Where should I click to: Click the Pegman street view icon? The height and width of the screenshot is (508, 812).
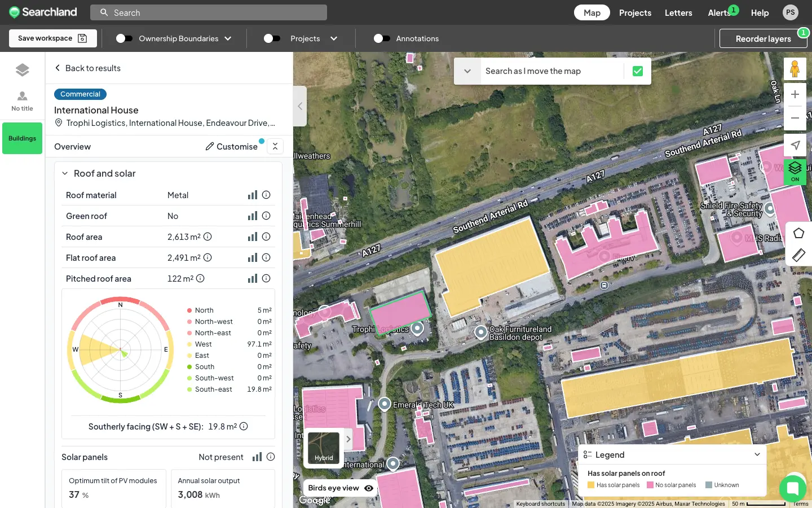[795, 68]
